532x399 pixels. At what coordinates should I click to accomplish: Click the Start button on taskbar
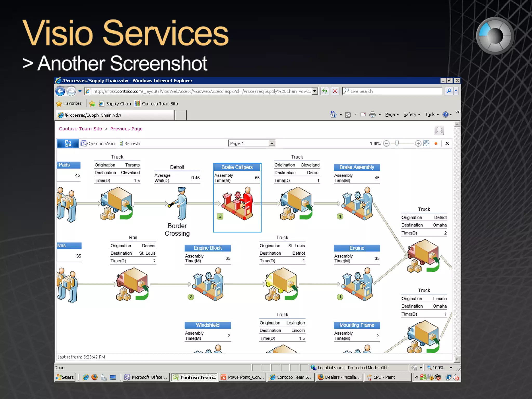(65, 377)
